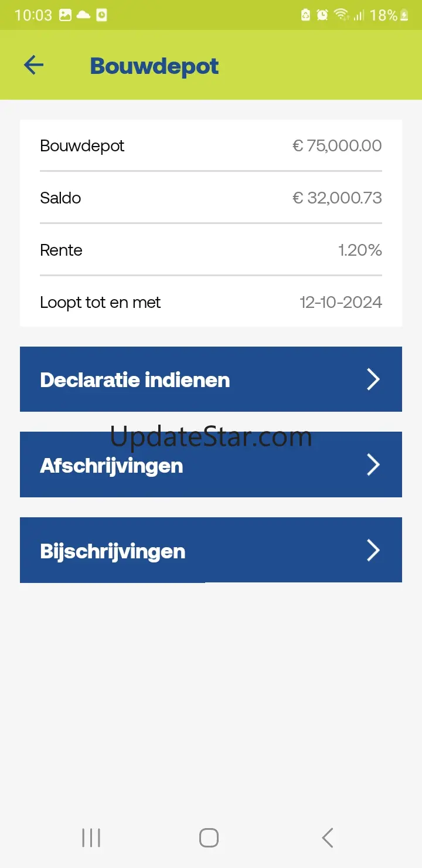
Task: Tap the back arrow beside Bouwdepot title
Action: [x=33, y=65]
